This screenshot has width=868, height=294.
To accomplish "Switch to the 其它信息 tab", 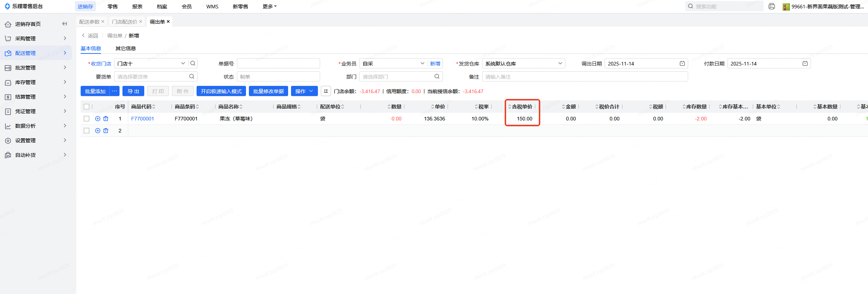I will [125, 48].
